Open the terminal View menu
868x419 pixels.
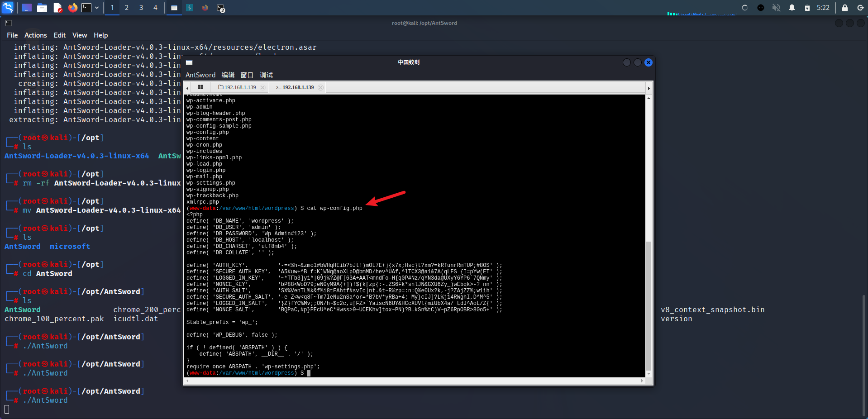[x=80, y=35]
